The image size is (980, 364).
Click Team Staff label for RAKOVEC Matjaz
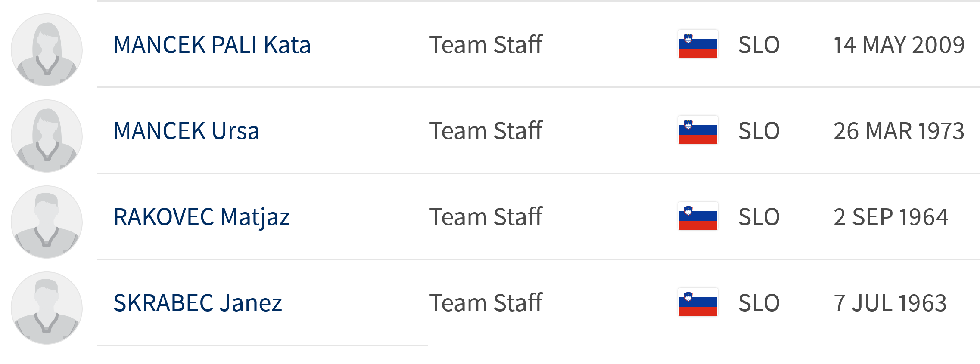[x=486, y=217]
